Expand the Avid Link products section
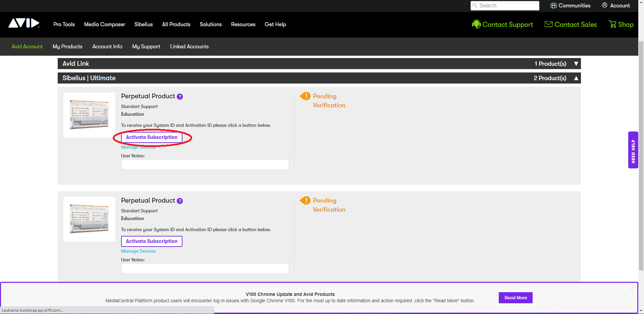Viewport: 644px width, 314px height. tap(576, 64)
